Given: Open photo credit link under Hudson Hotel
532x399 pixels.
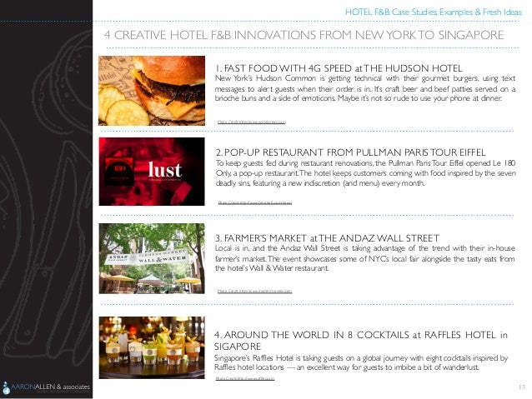Looking at the screenshot, I should point(252,122).
